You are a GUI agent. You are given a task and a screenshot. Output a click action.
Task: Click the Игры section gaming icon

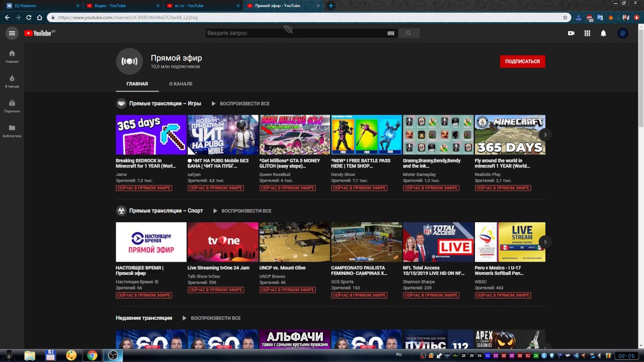click(121, 104)
